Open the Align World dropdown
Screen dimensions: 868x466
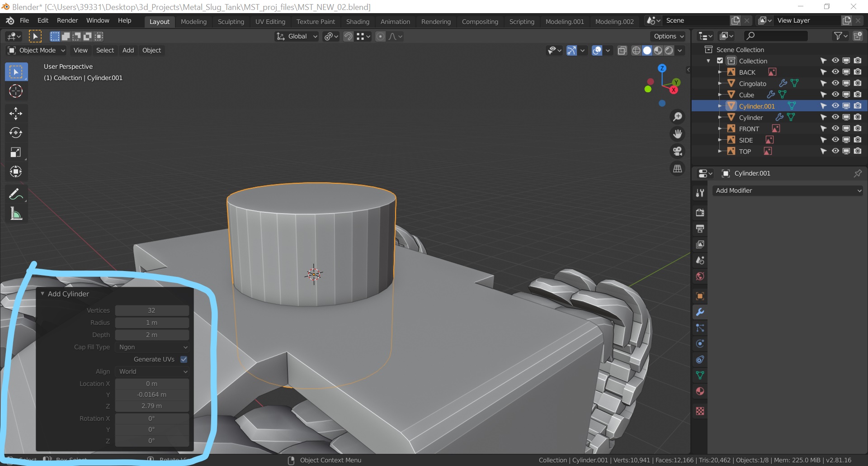(152, 371)
